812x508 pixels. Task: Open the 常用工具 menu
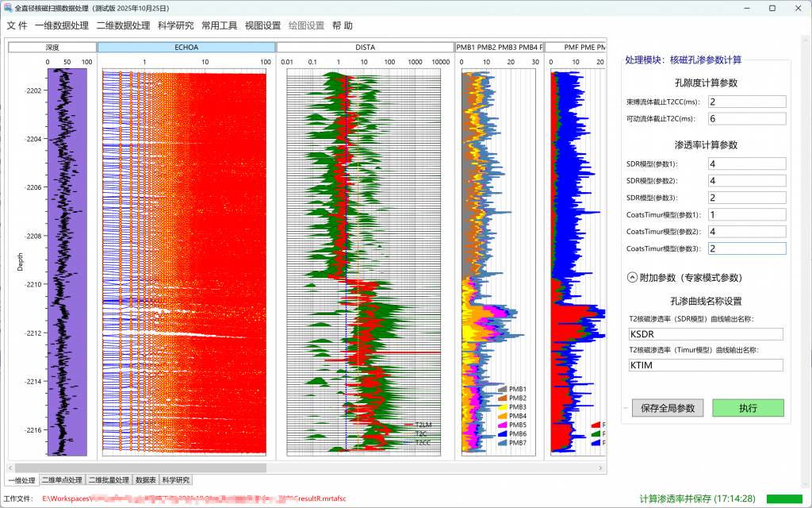point(219,25)
